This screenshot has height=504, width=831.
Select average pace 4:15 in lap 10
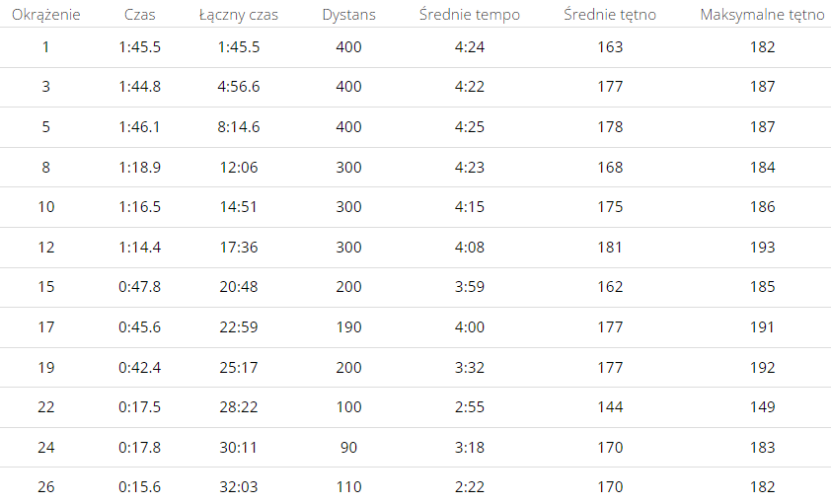tap(470, 206)
